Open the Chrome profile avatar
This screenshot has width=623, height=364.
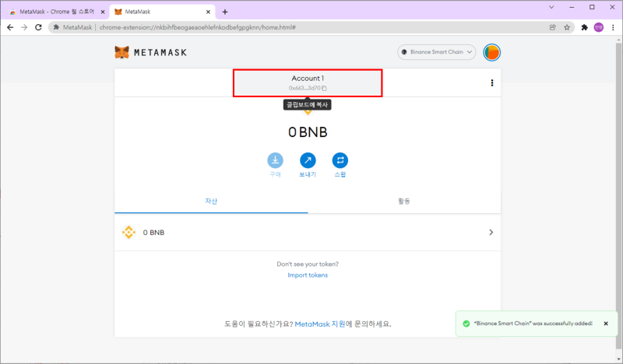click(599, 27)
